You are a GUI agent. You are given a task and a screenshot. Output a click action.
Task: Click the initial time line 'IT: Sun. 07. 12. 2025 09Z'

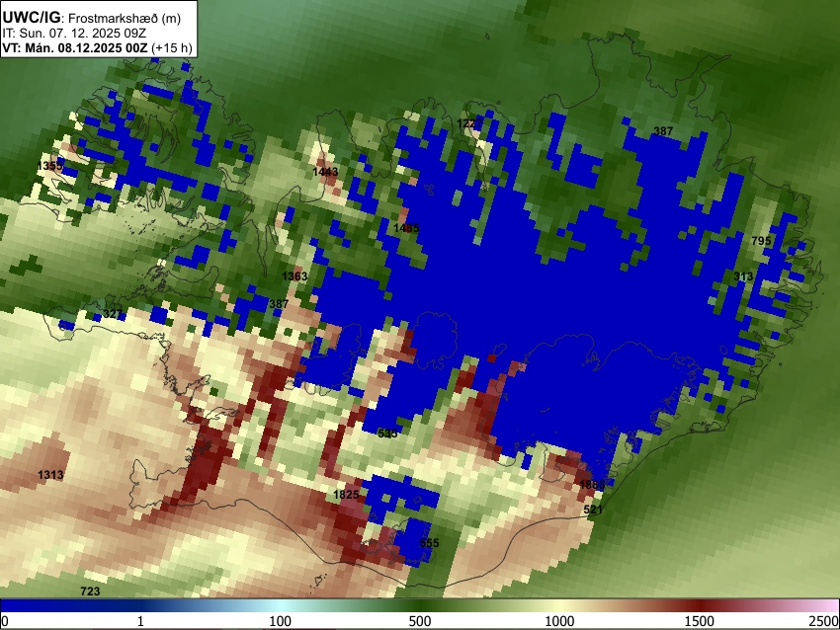tap(74, 34)
